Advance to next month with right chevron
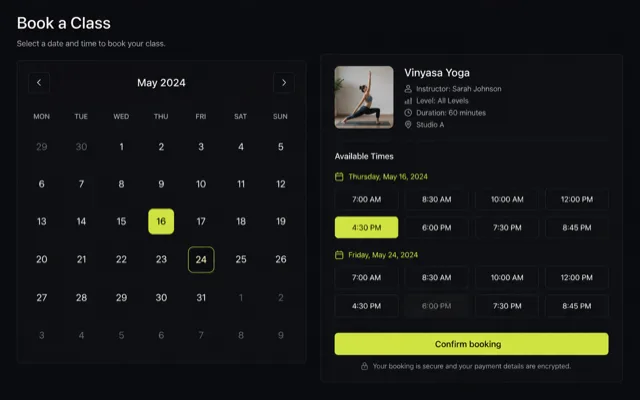This screenshot has height=400, width=640. tap(284, 83)
